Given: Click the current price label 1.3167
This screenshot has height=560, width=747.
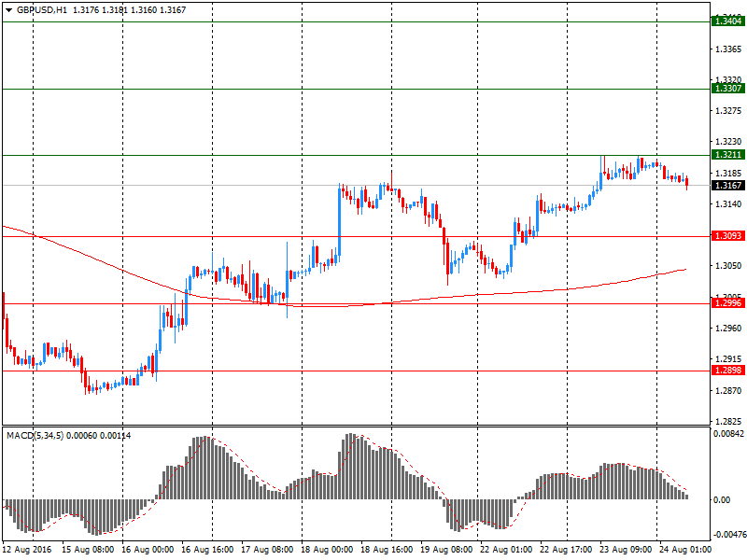Looking at the screenshot, I should (728, 185).
